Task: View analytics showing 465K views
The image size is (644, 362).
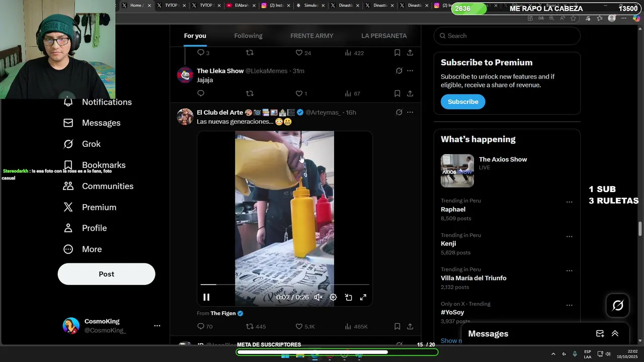Action: [356, 326]
